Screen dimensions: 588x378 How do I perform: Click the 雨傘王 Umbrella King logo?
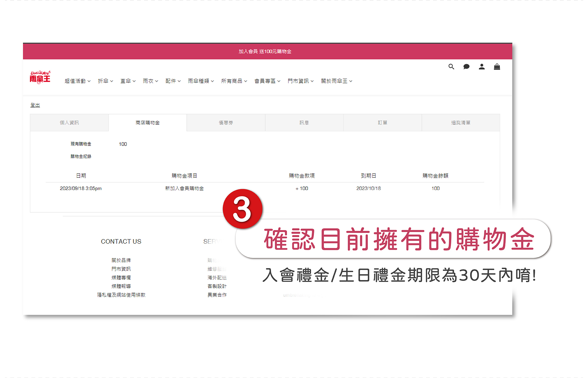pos(40,77)
